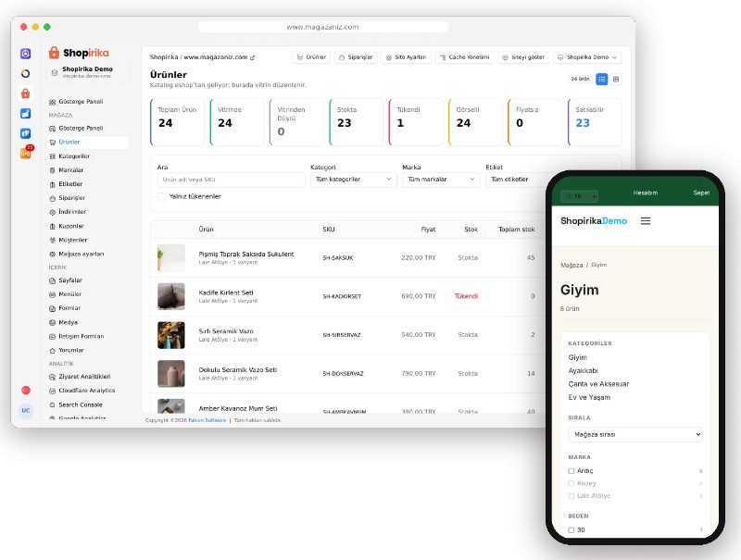Screen dimensions: 741x560
Task: Check the size 30 filter
Action: (x=571, y=529)
